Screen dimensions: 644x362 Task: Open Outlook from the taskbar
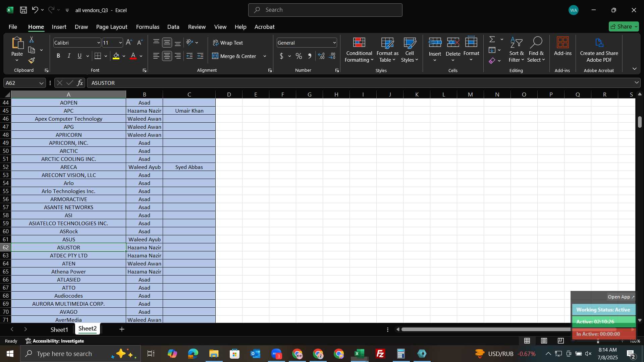point(256,354)
